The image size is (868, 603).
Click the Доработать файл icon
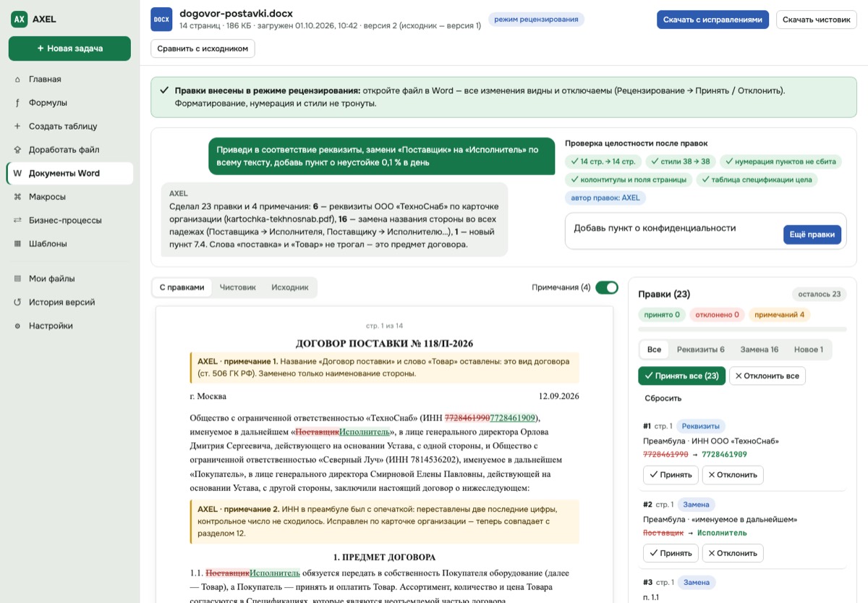coord(17,150)
